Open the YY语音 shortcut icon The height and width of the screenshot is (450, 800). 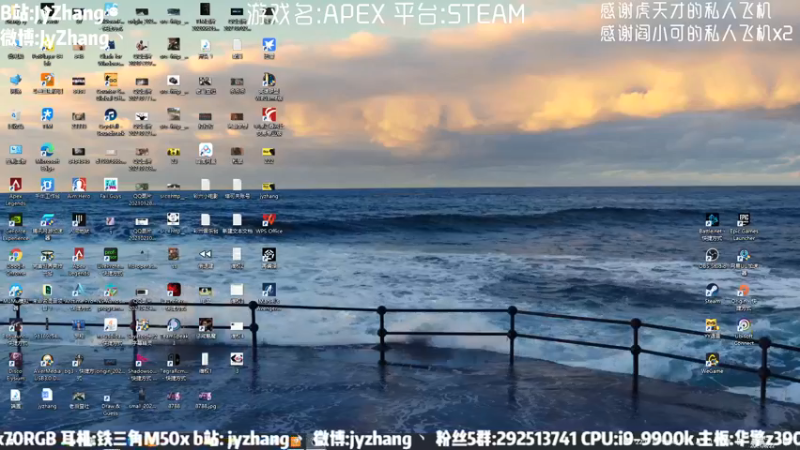[712, 326]
